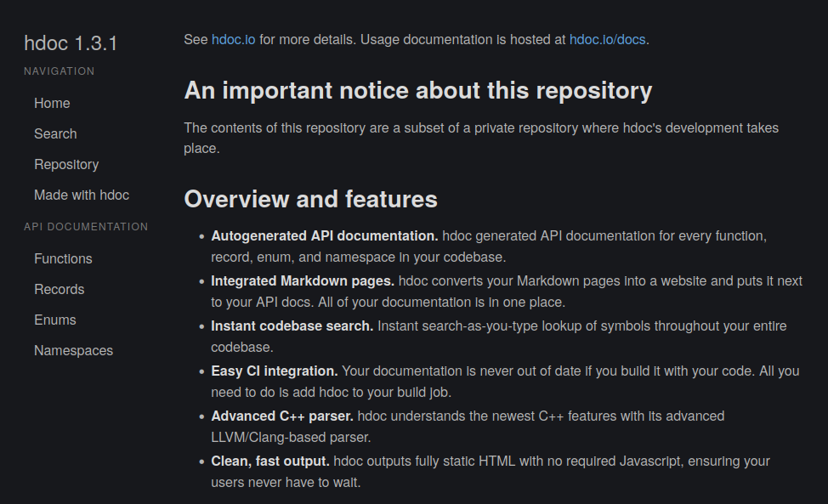Screen dimensions: 828x504
Task: View the Namespaces API documentation
Action: point(73,350)
